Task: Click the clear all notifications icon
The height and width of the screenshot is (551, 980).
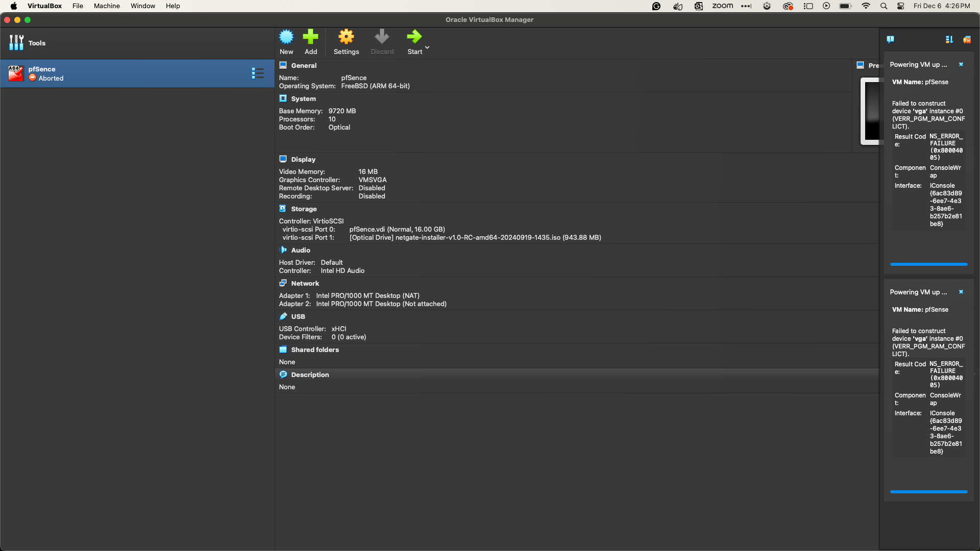Action: (967, 39)
